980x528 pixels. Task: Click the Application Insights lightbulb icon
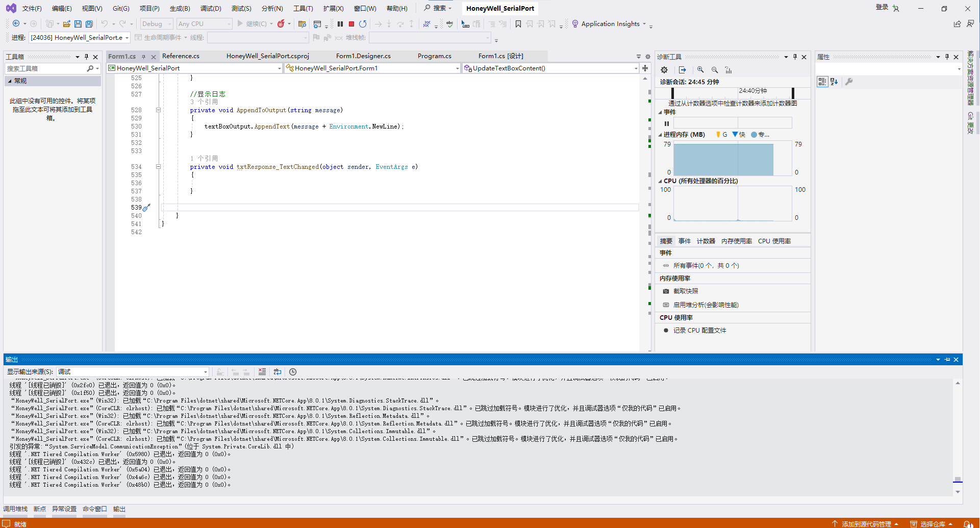point(575,24)
